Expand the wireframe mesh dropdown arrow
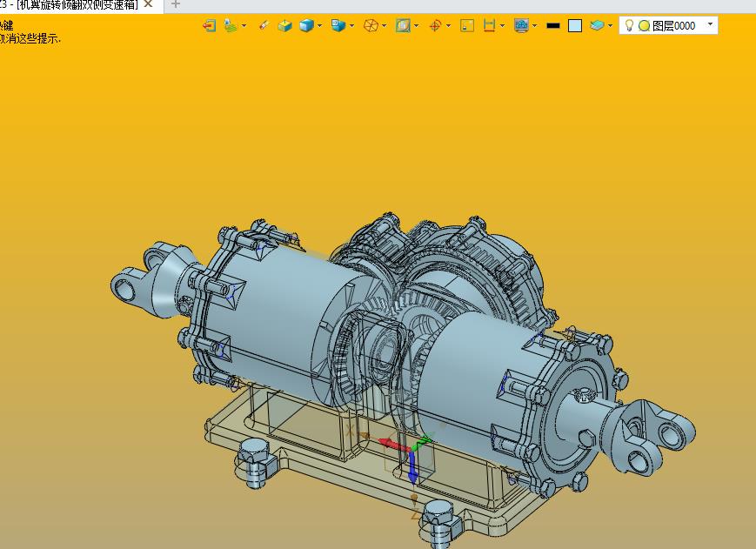Image resolution: width=756 pixels, height=549 pixels. 384,25
